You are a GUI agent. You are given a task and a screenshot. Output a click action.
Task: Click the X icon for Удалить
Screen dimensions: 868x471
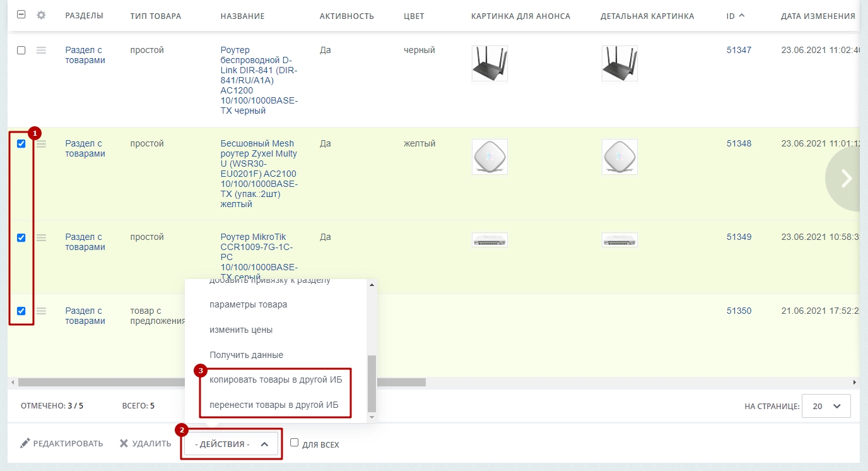[x=124, y=444]
